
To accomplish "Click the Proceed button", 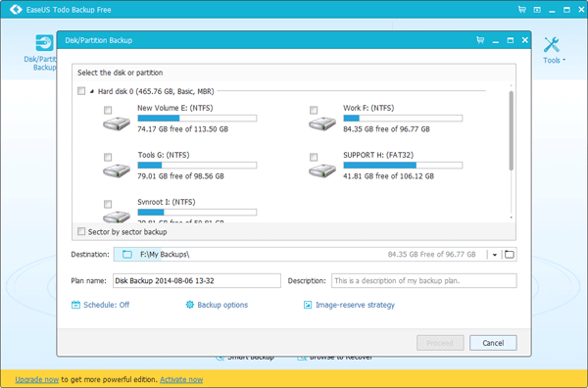I will point(440,343).
